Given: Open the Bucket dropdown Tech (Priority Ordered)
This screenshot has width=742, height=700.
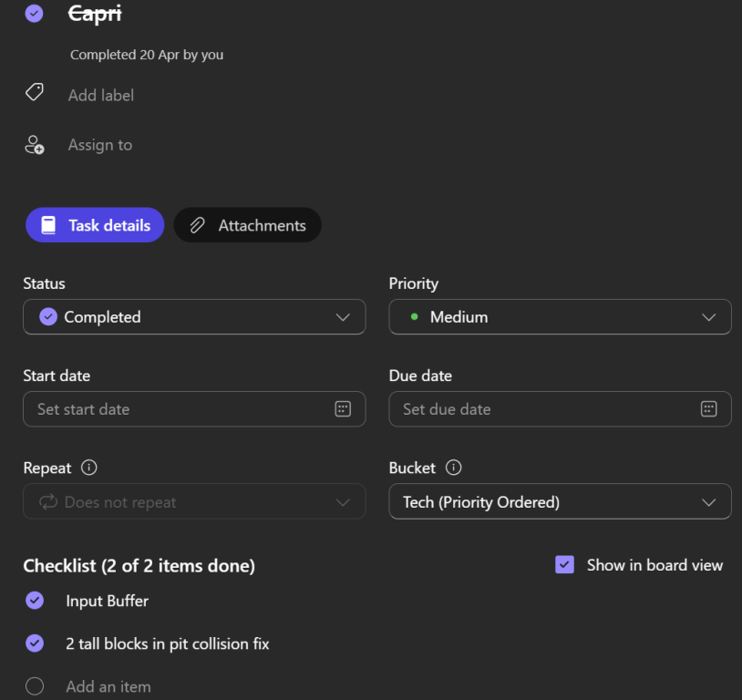Looking at the screenshot, I should point(560,501).
